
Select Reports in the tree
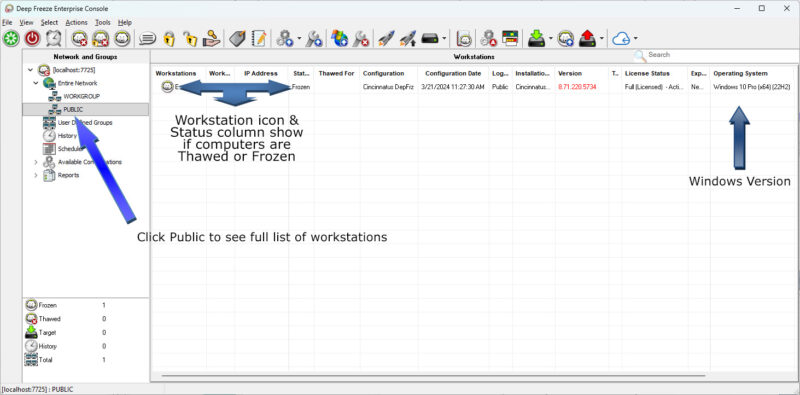click(x=68, y=175)
